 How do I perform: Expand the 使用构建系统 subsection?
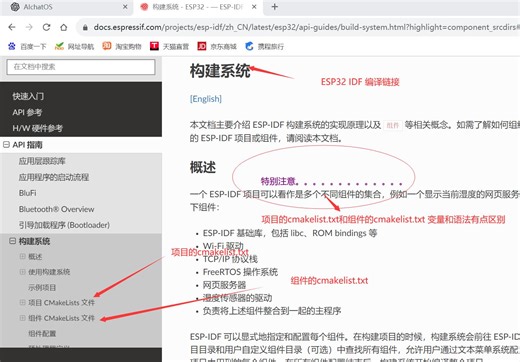(22, 272)
